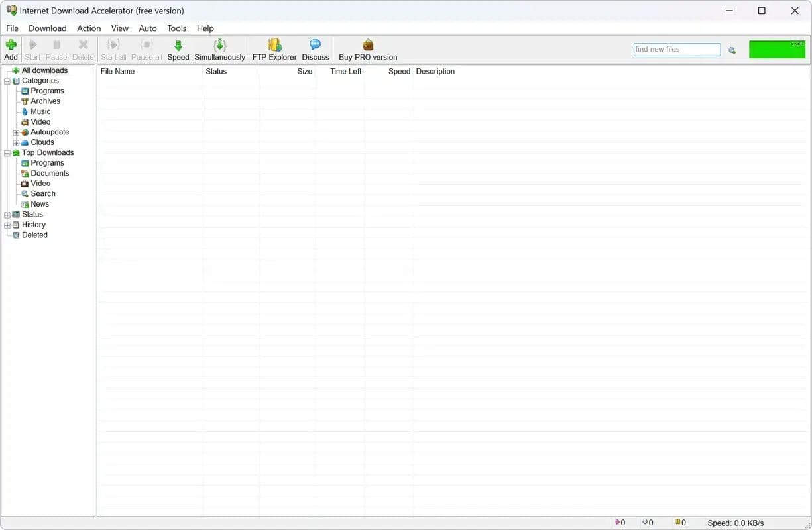Open the Speed settings toolbar icon
This screenshot has height=530, width=812.
tap(178, 45)
